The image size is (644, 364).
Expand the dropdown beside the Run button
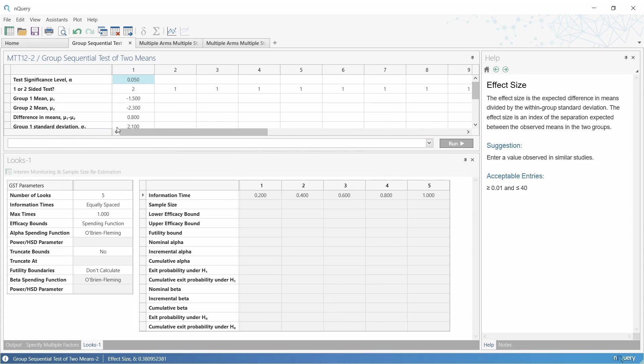pyautogui.click(x=429, y=143)
